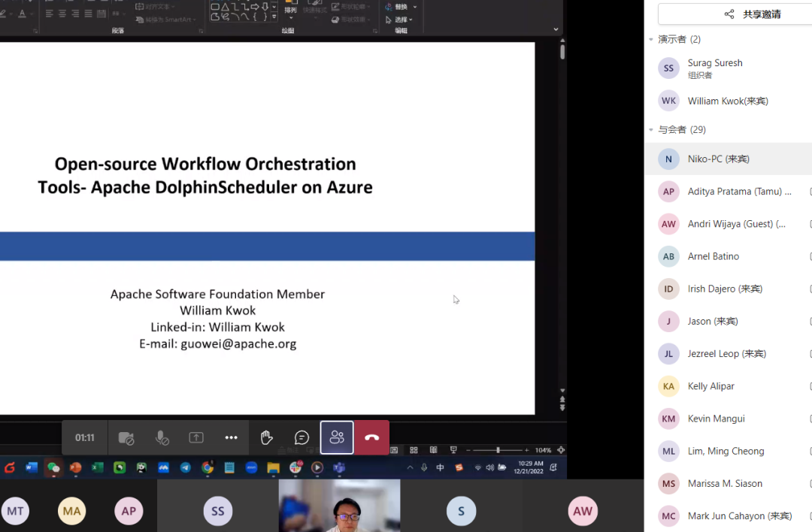Open Word from the taskbar
Image resolution: width=812 pixels, height=532 pixels.
point(32,468)
